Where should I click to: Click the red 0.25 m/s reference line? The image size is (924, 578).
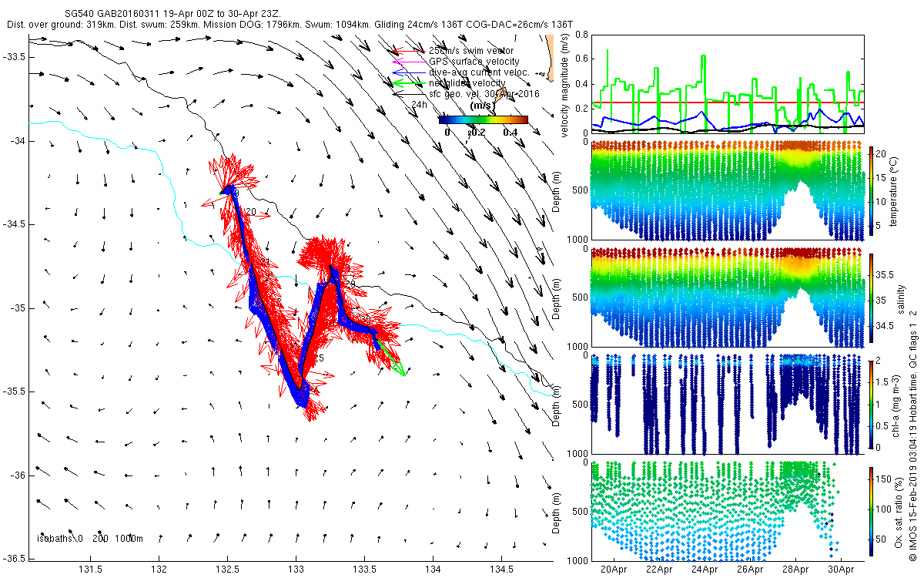pos(727,102)
